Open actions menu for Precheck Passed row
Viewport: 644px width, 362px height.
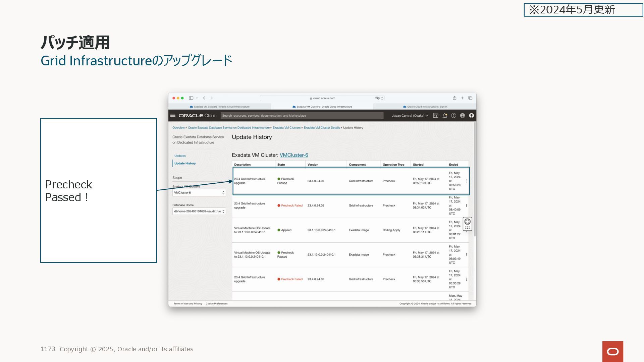466,181
